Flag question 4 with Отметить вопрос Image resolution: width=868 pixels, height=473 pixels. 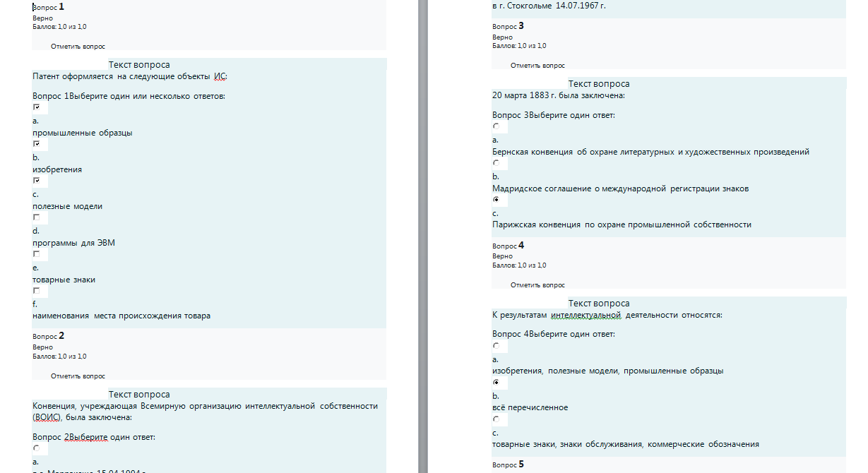(x=537, y=285)
